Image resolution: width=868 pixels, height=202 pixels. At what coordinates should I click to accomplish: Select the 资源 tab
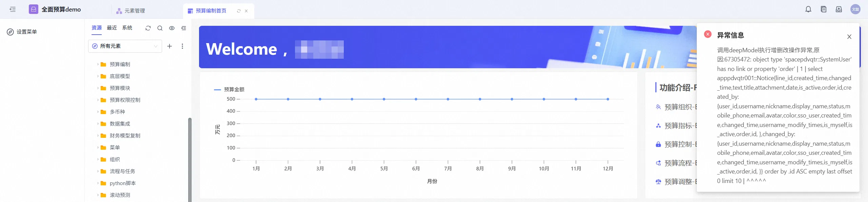[97, 28]
